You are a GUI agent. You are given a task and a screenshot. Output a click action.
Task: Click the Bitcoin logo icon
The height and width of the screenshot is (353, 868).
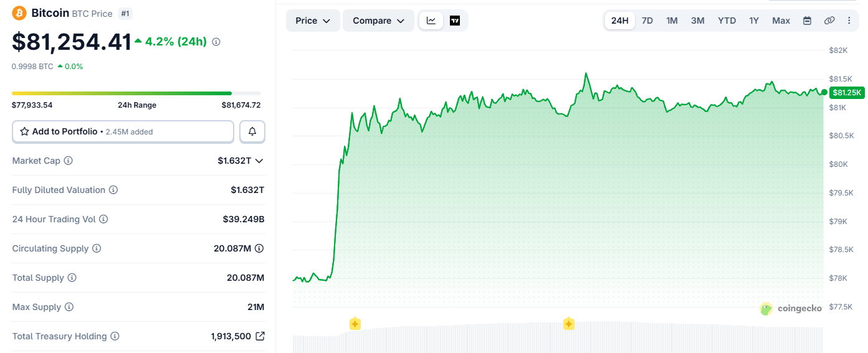[x=19, y=13]
